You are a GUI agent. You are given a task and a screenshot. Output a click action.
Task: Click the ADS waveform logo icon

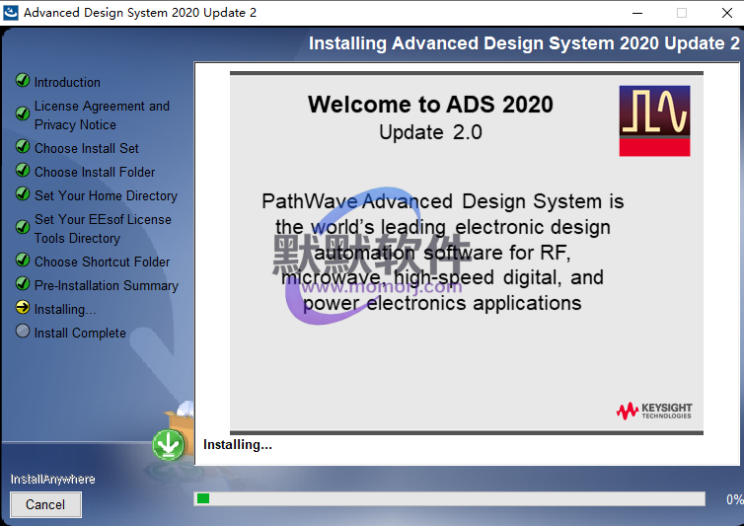click(655, 120)
